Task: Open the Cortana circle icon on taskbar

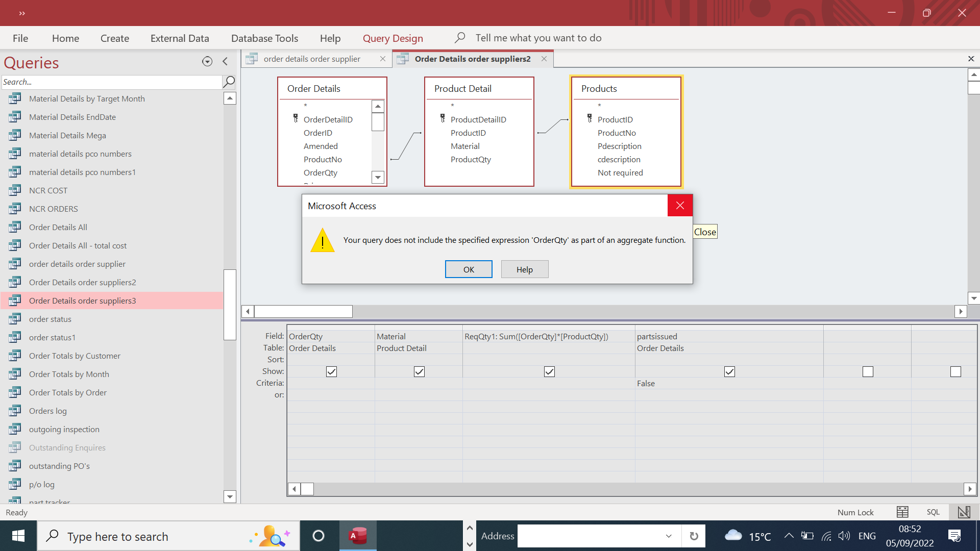Action: point(318,536)
